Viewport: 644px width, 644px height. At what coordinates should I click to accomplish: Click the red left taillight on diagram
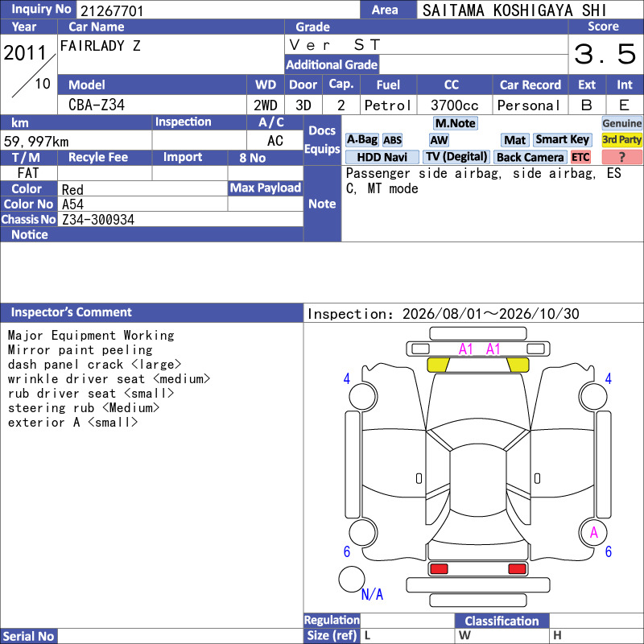point(438,569)
